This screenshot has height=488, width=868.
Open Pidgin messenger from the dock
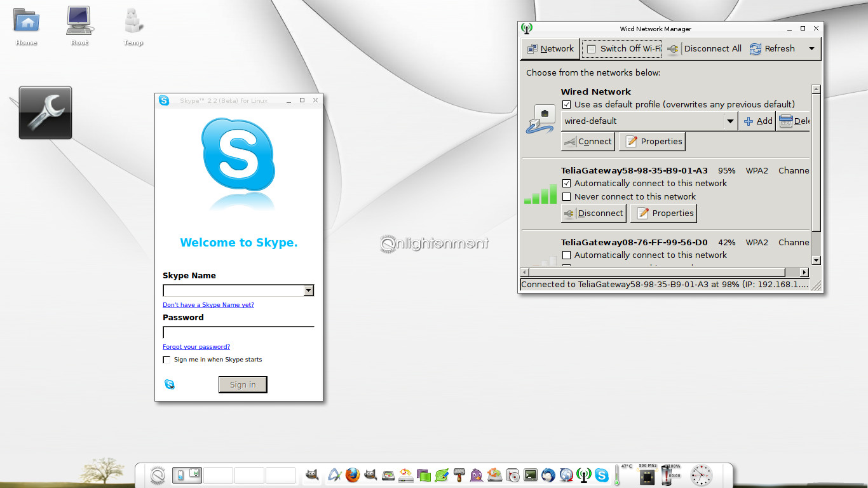[x=477, y=475]
